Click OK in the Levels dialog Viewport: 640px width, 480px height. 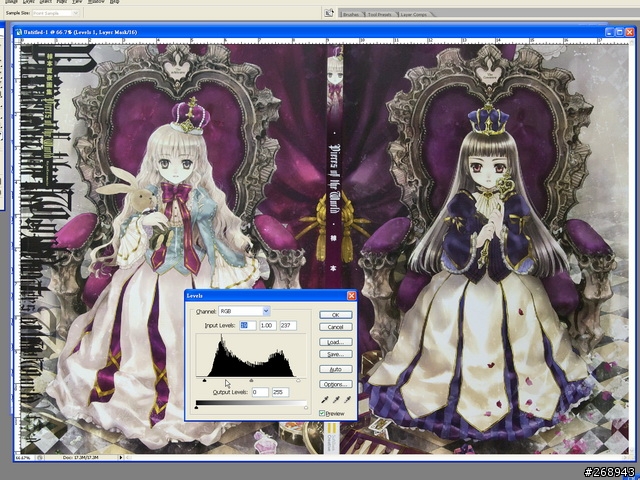click(336, 315)
